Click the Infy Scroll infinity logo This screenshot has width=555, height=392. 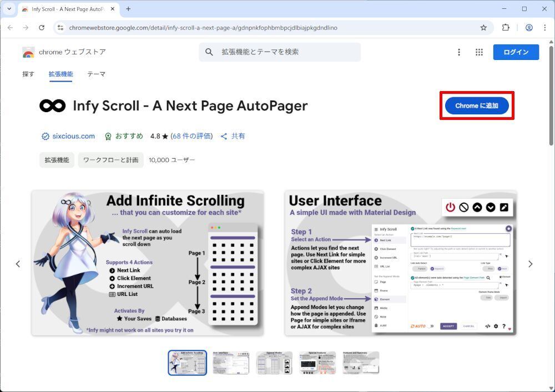pyautogui.click(x=52, y=105)
